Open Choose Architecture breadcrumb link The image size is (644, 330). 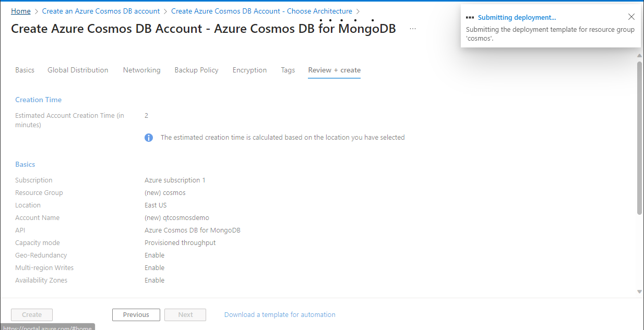tap(261, 11)
